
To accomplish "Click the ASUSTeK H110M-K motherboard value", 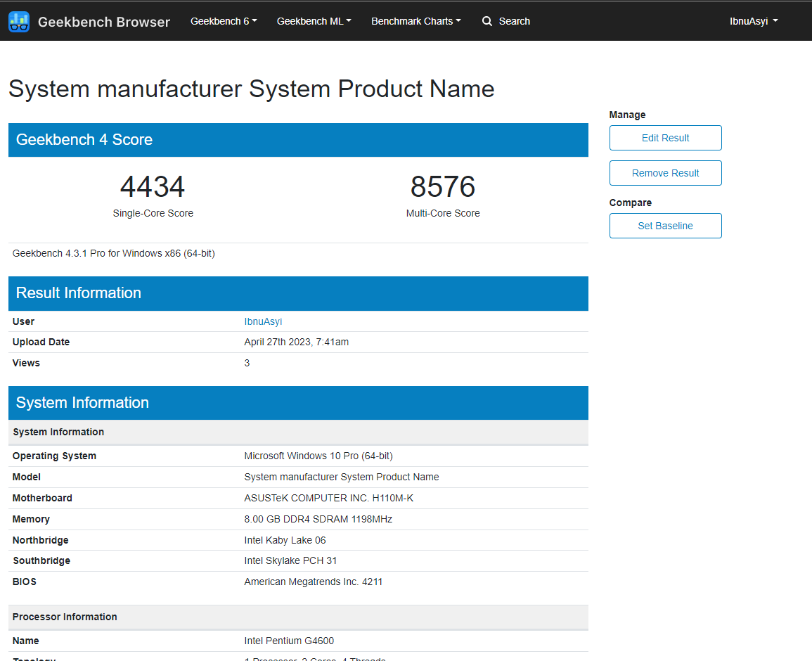I will pos(329,498).
